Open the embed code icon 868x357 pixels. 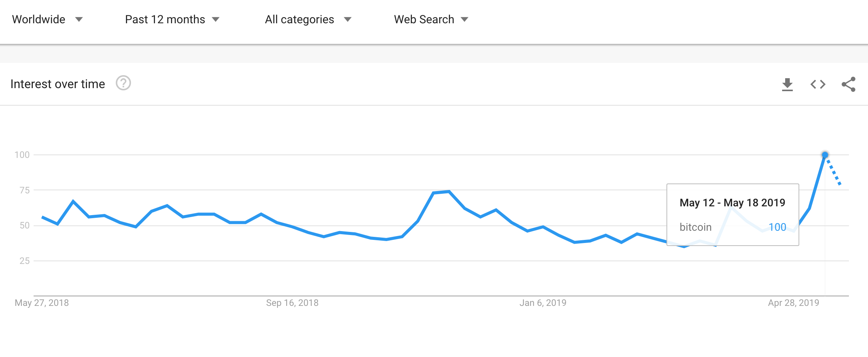pos(818,84)
